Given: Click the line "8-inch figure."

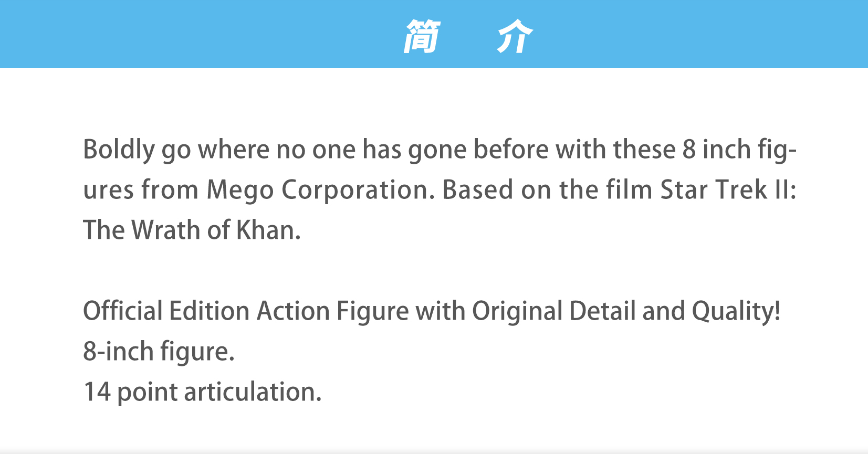Looking at the screenshot, I should (x=159, y=352).
